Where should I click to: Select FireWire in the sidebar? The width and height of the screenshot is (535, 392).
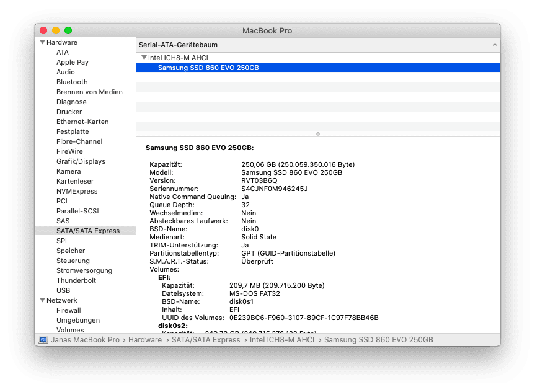(69, 151)
